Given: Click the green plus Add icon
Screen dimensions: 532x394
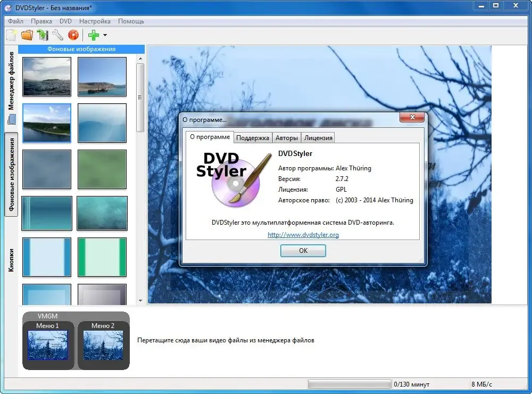Looking at the screenshot, I should (x=94, y=35).
